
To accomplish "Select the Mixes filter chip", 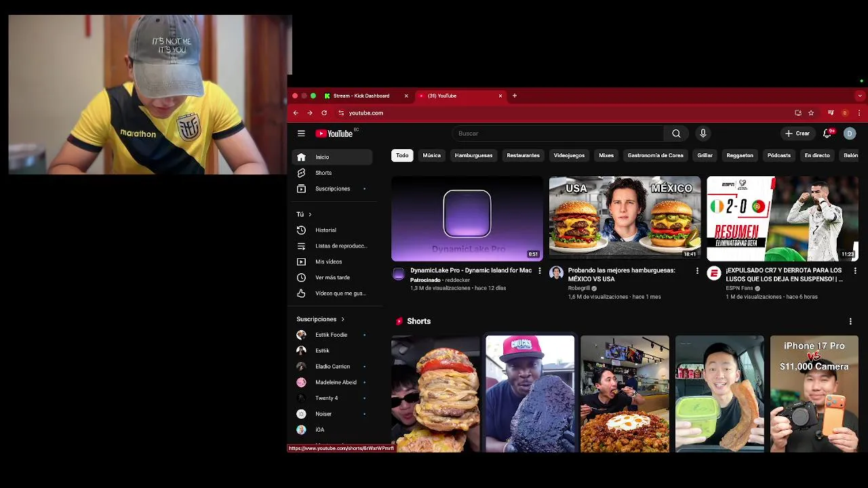I will pyautogui.click(x=606, y=155).
